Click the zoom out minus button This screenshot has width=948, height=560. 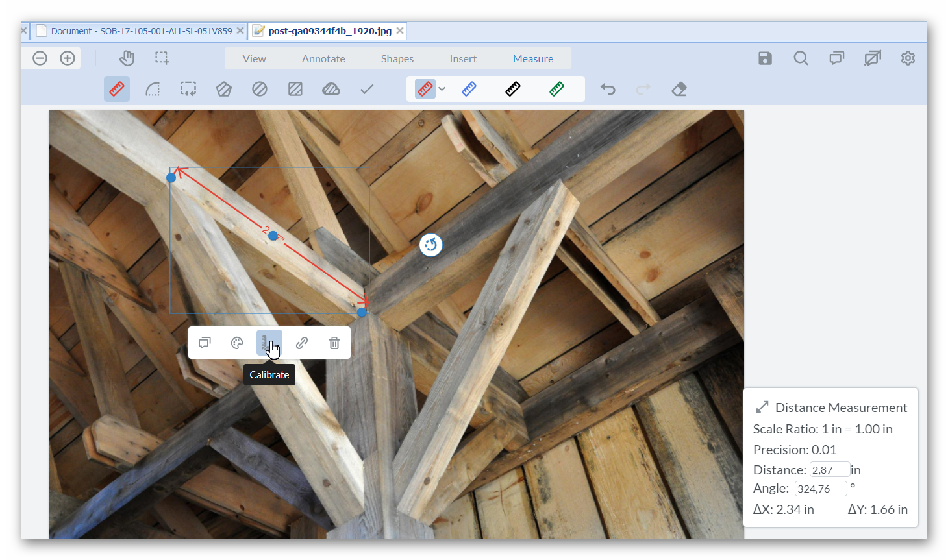click(x=40, y=58)
